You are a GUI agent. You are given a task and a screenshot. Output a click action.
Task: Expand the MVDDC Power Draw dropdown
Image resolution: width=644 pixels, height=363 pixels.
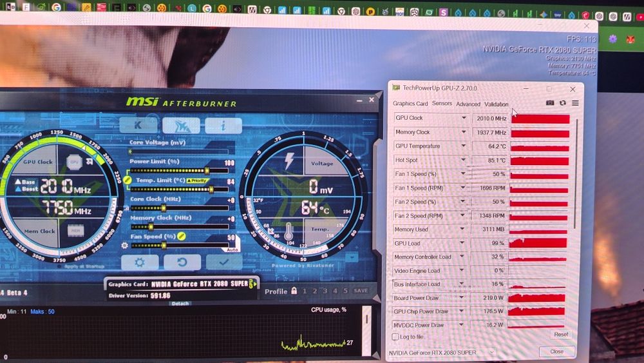[461, 325]
